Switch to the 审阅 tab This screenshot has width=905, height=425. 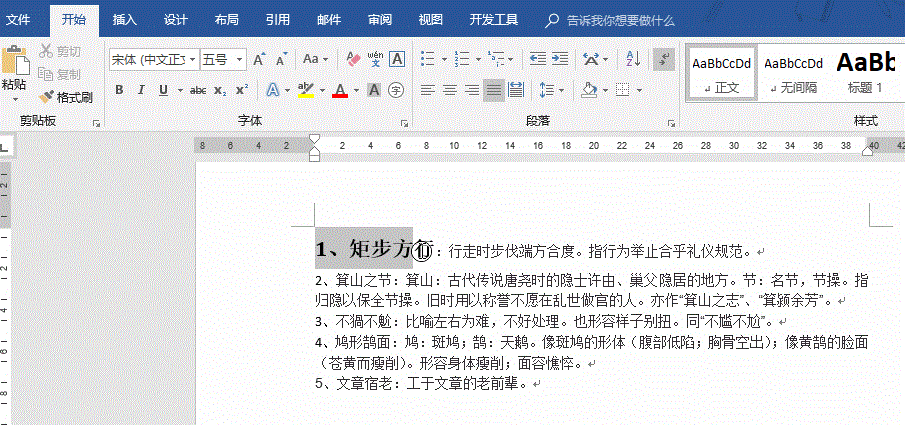[x=380, y=20]
